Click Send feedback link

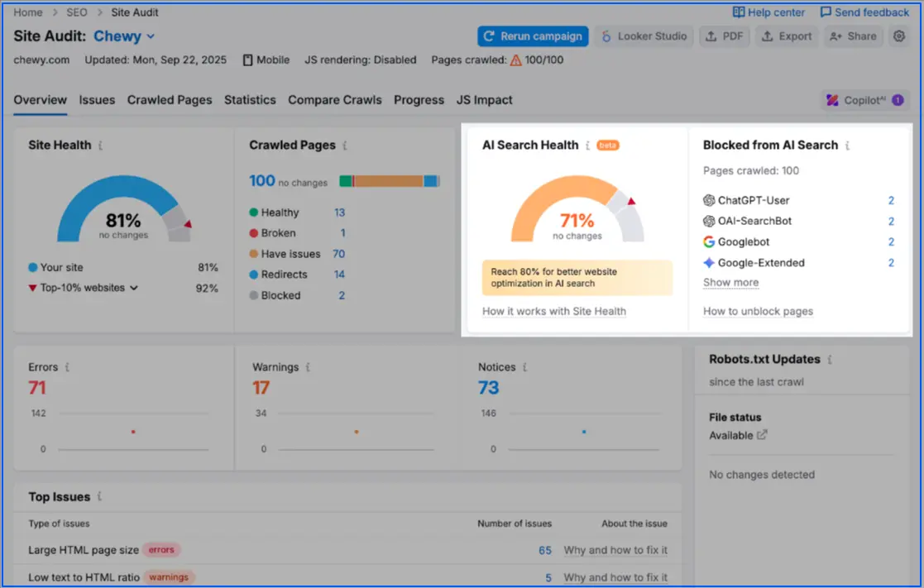point(864,12)
